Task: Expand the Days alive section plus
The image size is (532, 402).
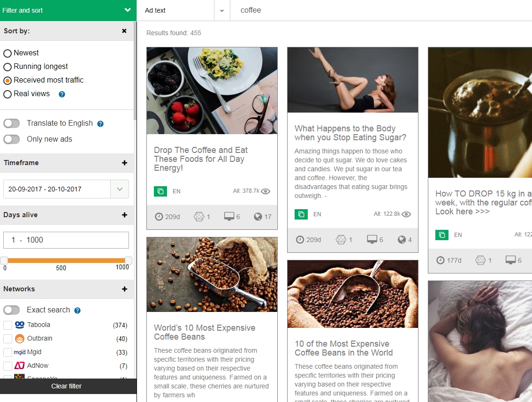Action: point(124,215)
